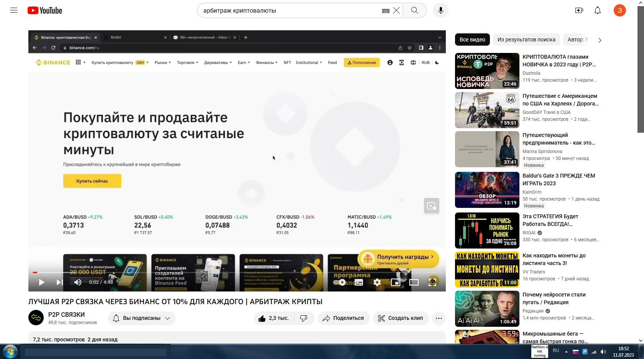Open notifications bell
This screenshot has width=644, height=359.
click(x=598, y=10)
